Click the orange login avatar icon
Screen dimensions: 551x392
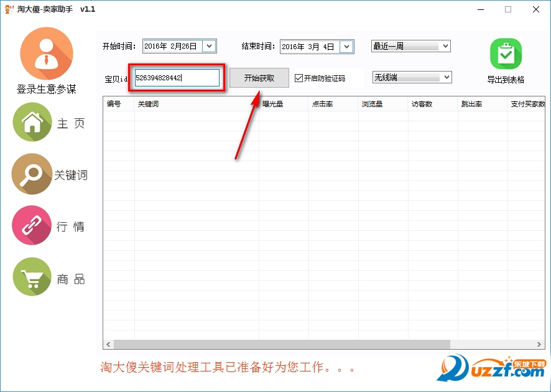tap(47, 54)
